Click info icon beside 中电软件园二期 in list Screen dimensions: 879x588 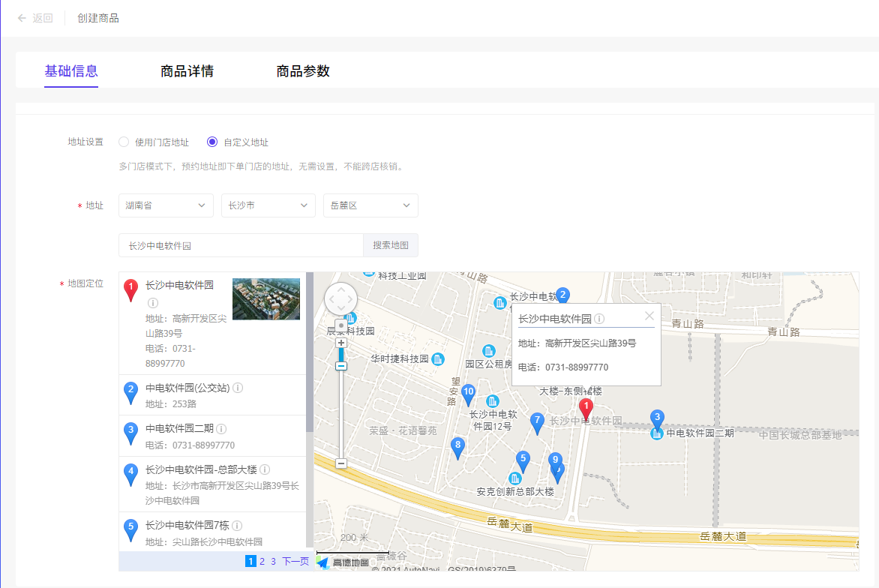221,429
